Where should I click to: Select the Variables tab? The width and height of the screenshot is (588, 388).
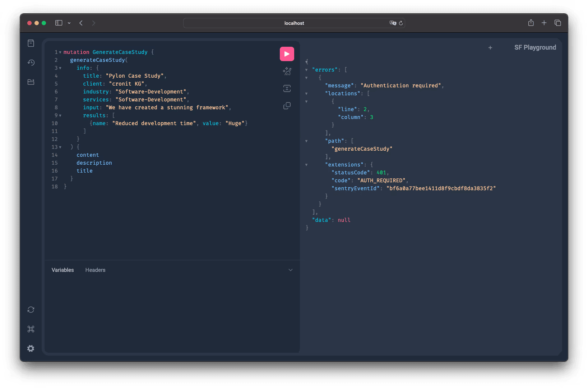(x=62, y=270)
